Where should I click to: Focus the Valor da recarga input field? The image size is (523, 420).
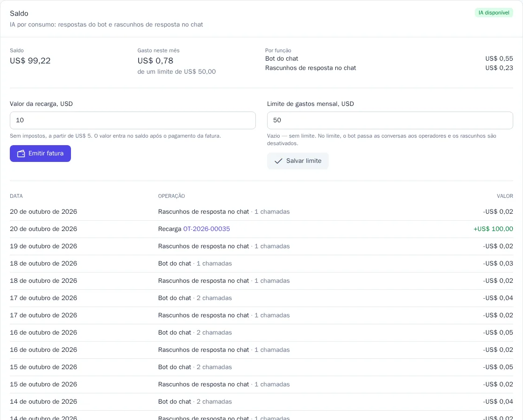click(133, 120)
